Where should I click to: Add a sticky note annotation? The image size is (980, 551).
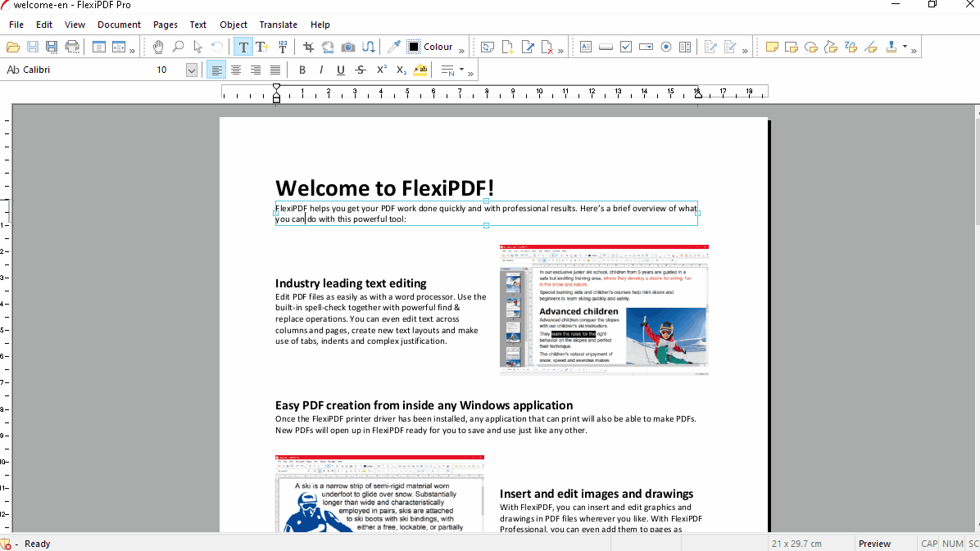coord(772,47)
